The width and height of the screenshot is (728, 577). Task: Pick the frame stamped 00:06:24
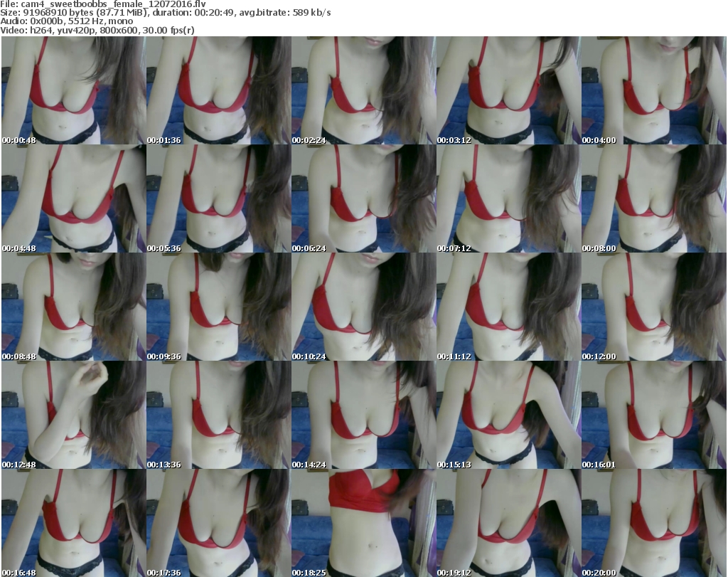coord(364,198)
